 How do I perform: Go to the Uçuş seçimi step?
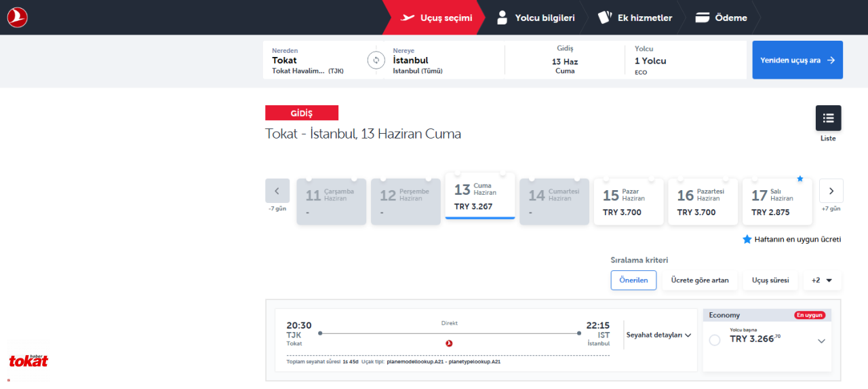(437, 18)
